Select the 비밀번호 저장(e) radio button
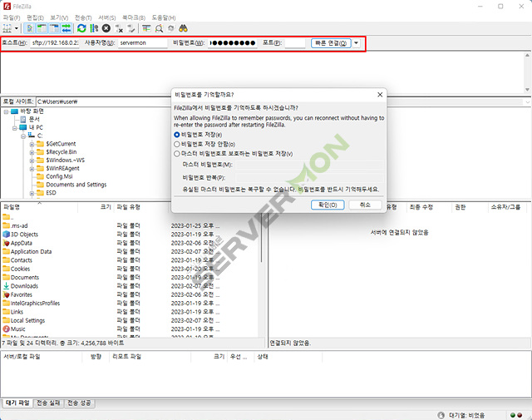The width and height of the screenshot is (532, 420). [x=177, y=135]
